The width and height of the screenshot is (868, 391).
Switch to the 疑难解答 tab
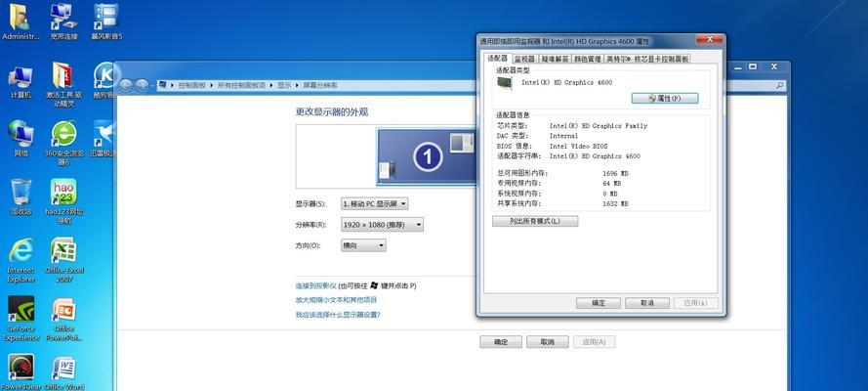click(555, 59)
